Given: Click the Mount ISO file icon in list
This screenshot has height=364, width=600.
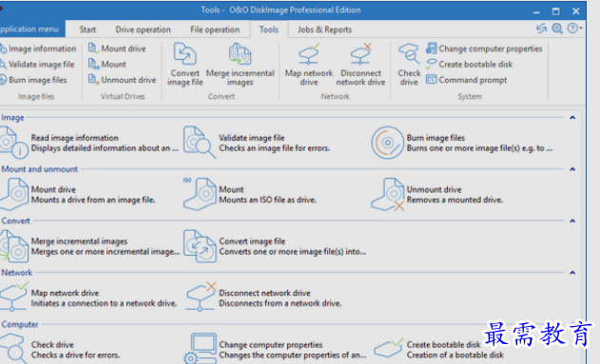Looking at the screenshot, I should (x=200, y=194).
